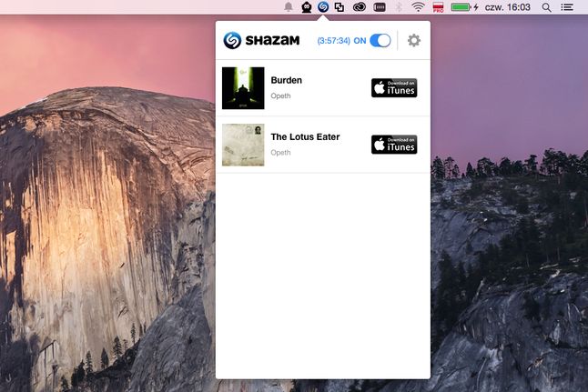Download The Lotus Eater on iTunes
Image resolution: width=588 pixels, height=392 pixels.
(394, 145)
